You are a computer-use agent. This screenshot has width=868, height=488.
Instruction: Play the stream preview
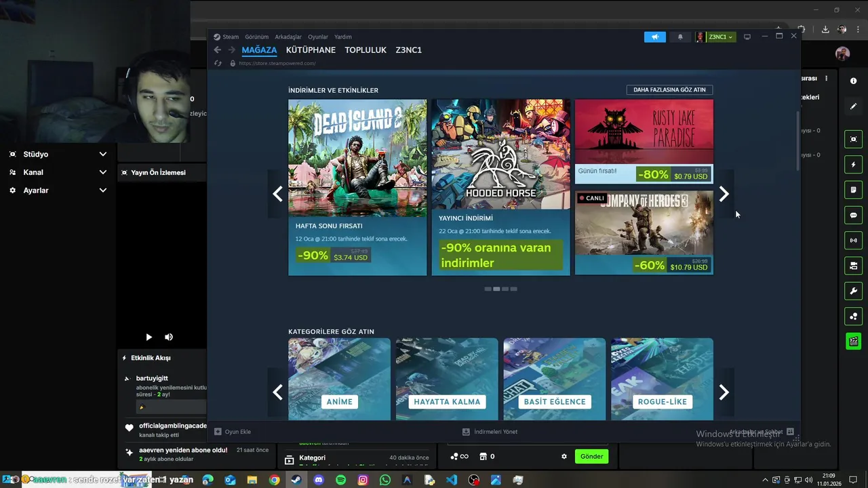(x=149, y=337)
